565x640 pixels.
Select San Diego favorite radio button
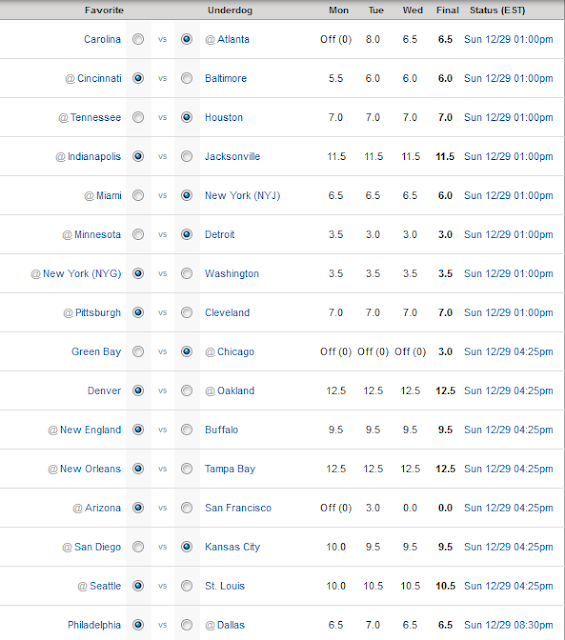coord(138,547)
